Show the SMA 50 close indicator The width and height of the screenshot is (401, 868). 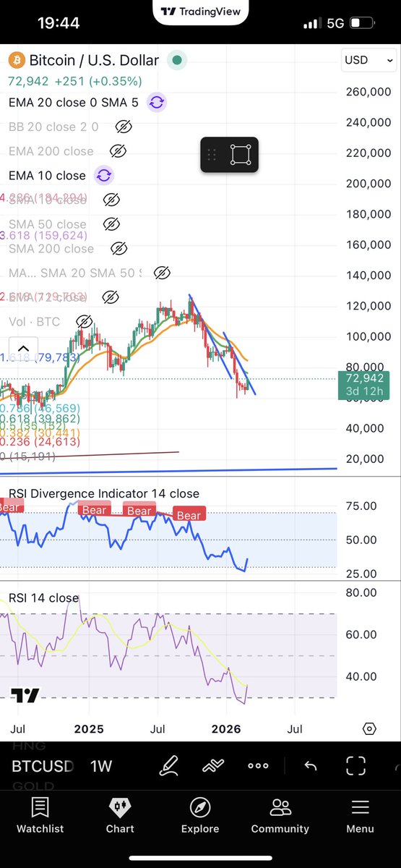click(111, 224)
